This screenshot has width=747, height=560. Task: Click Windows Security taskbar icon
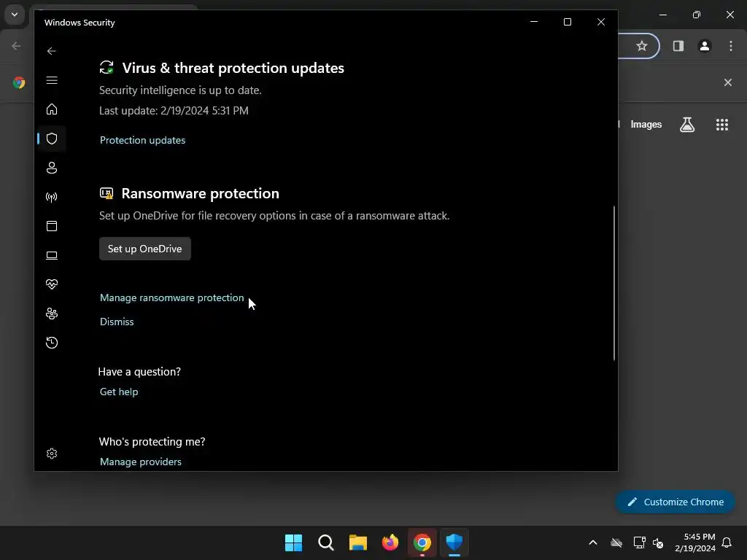454,542
